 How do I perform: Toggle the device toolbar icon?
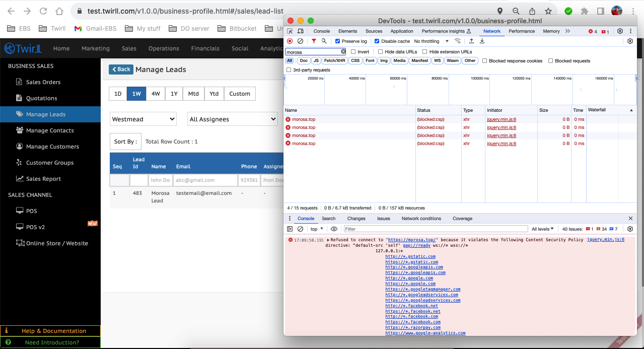click(x=301, y=31)
